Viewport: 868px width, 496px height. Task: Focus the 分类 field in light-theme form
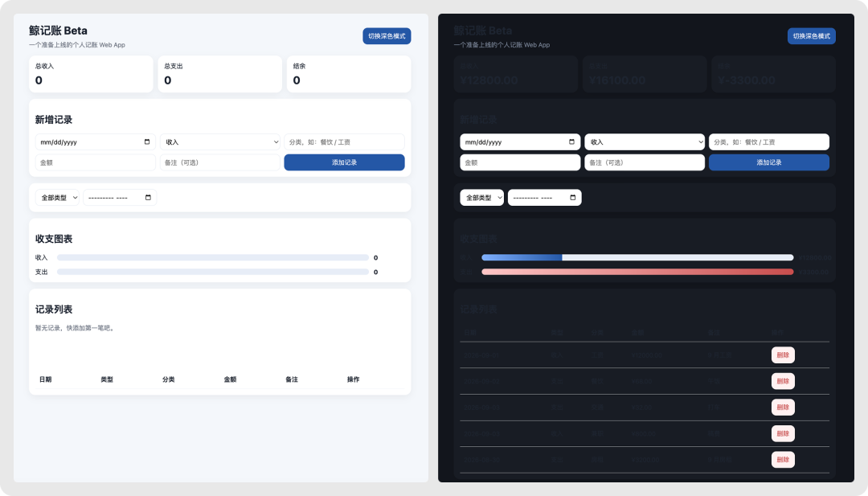pyautogui.click(x=344, y=141)
